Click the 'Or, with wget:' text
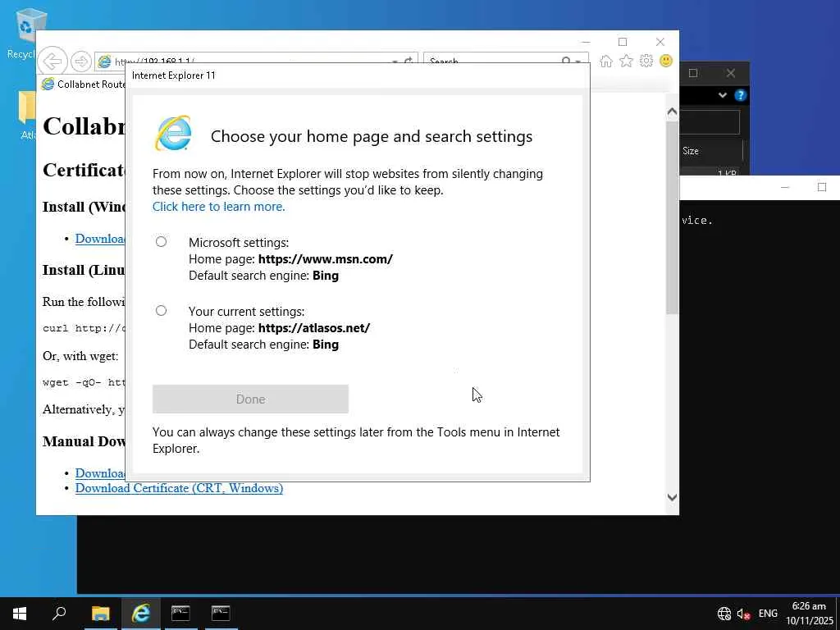This screenshot has height=630, width=840. point(80,356)
